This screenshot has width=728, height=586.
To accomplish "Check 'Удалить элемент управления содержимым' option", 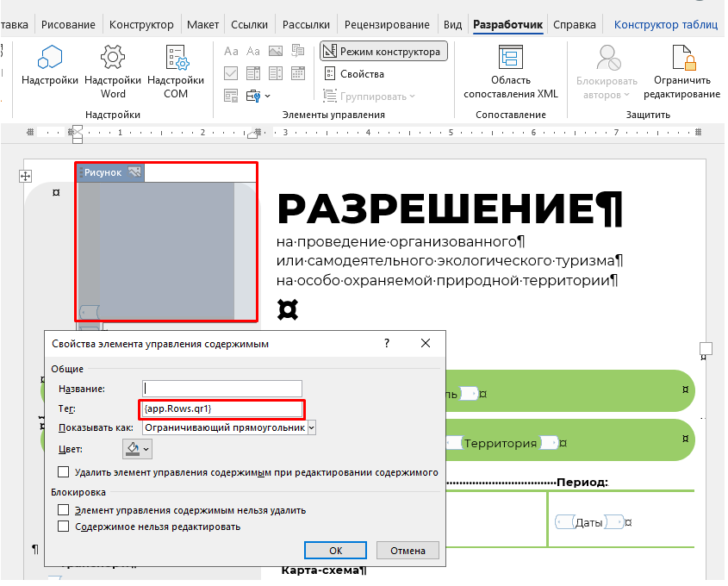I will point(64,472).
